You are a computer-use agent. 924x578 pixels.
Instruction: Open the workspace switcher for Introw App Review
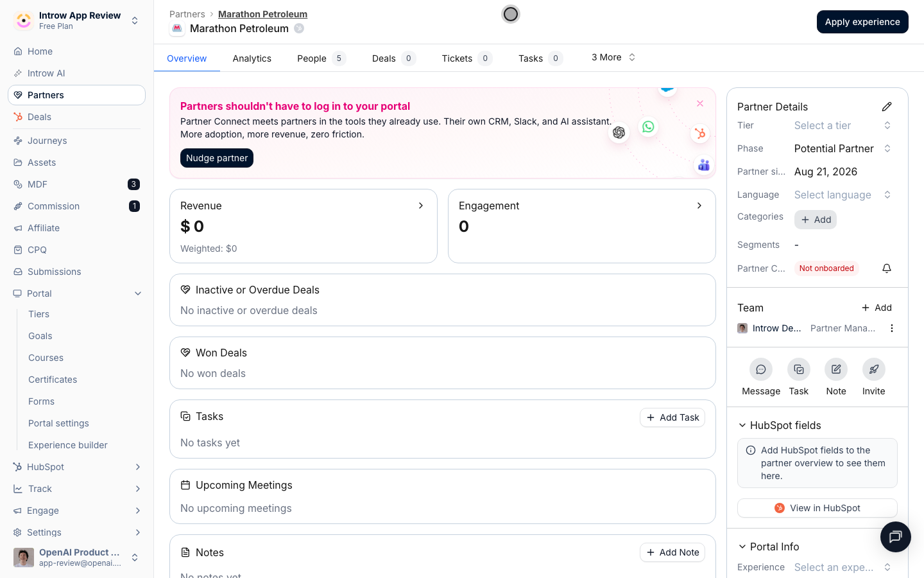point(76,21)
